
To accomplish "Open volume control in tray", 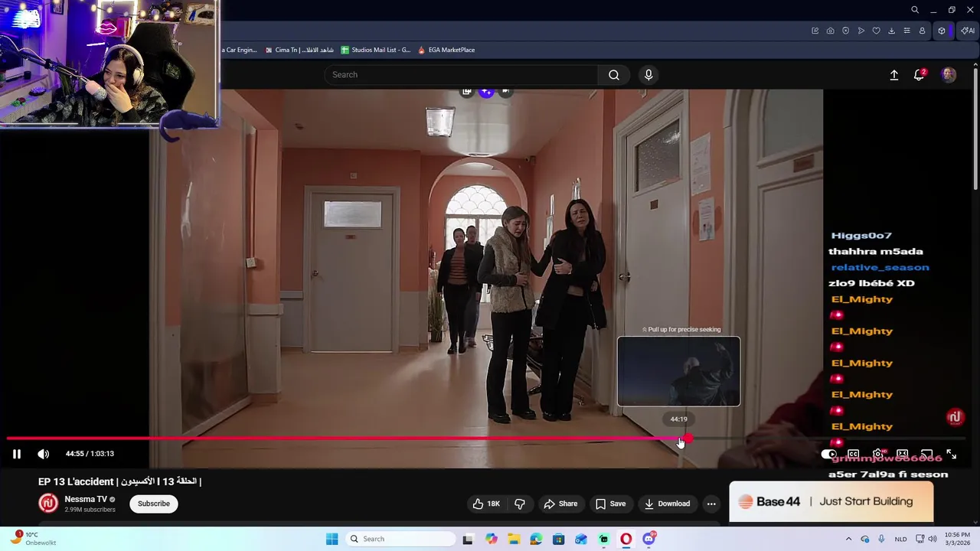I will pyautogui.click(x=933, y=539).
